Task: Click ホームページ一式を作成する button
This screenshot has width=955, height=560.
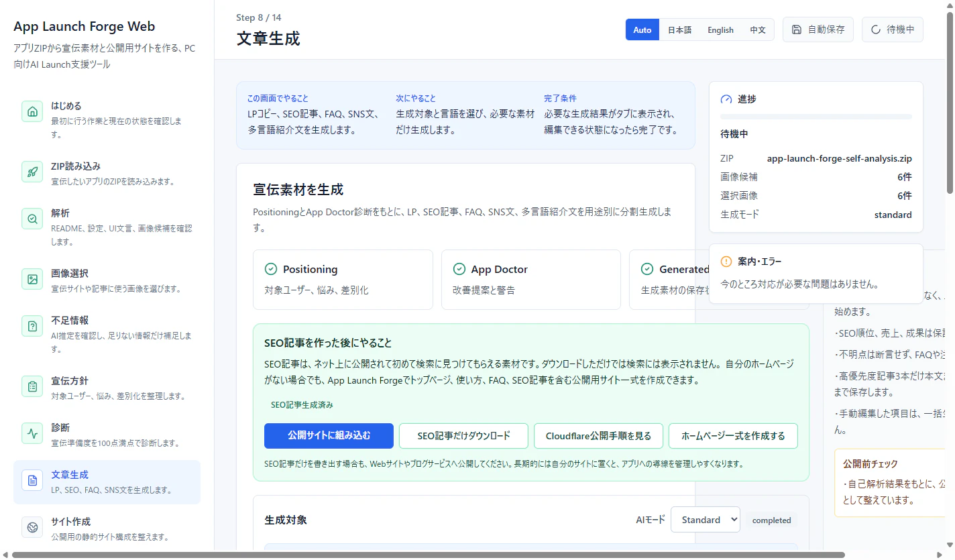Action: [x=733, y=435]
